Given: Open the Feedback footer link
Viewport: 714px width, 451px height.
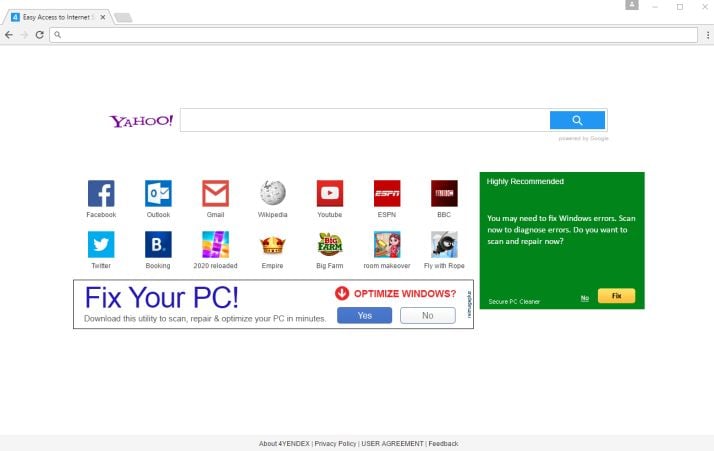Looking at the screenshot, I should point(444,443).
